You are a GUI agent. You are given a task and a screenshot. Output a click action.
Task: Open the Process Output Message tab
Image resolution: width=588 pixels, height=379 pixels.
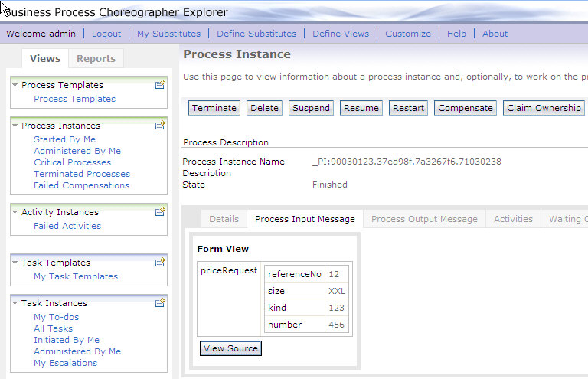424,219
